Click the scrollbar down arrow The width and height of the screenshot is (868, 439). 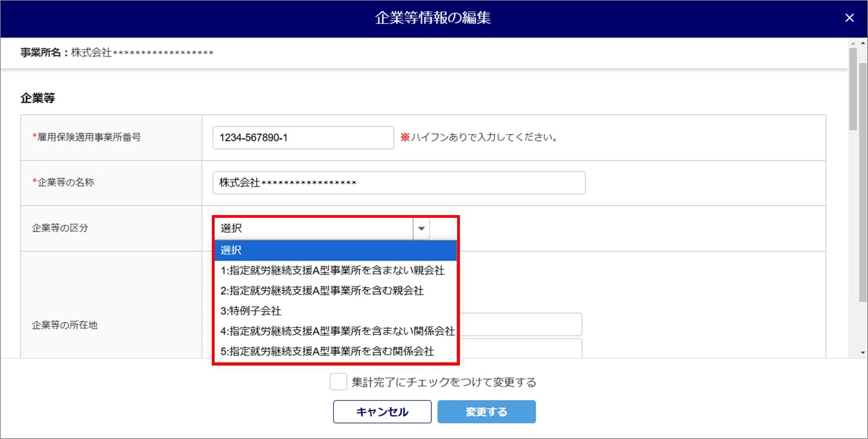853,353
